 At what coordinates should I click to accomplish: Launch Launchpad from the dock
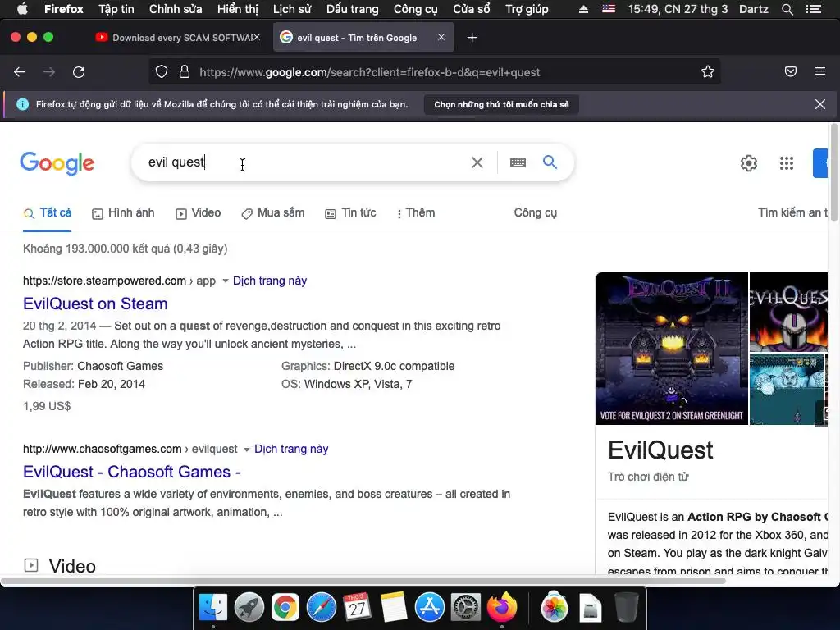249,608
